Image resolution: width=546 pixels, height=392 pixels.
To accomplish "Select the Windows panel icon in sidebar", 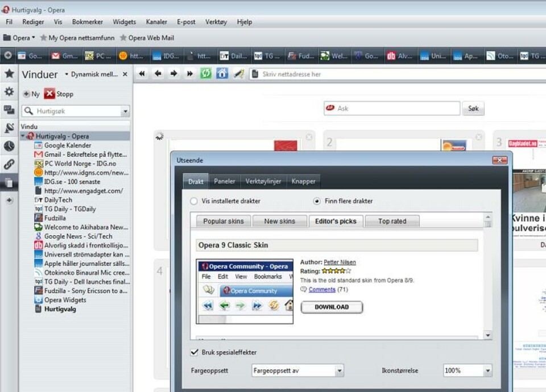I will click(10, 182).
